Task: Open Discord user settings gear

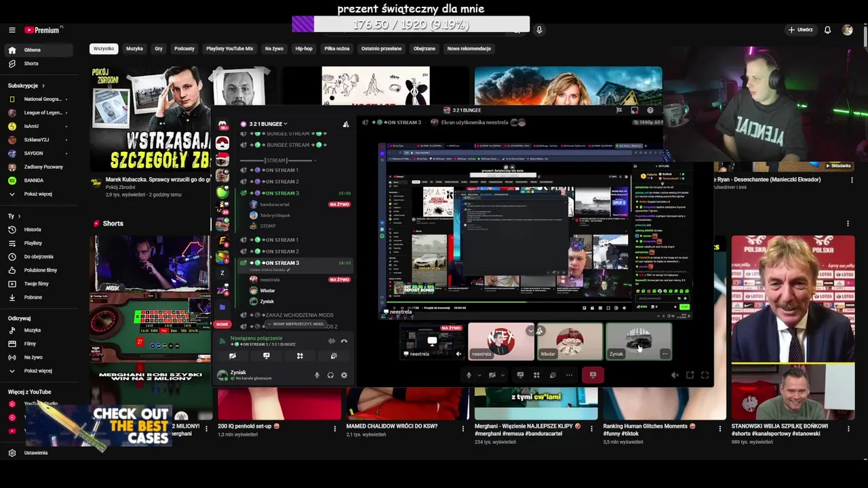Action: 344,375
